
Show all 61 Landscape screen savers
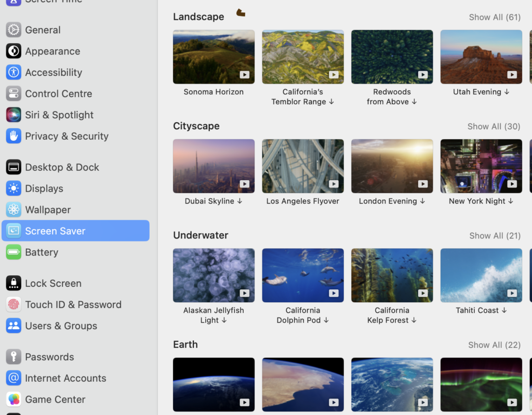tap(495, 17)
